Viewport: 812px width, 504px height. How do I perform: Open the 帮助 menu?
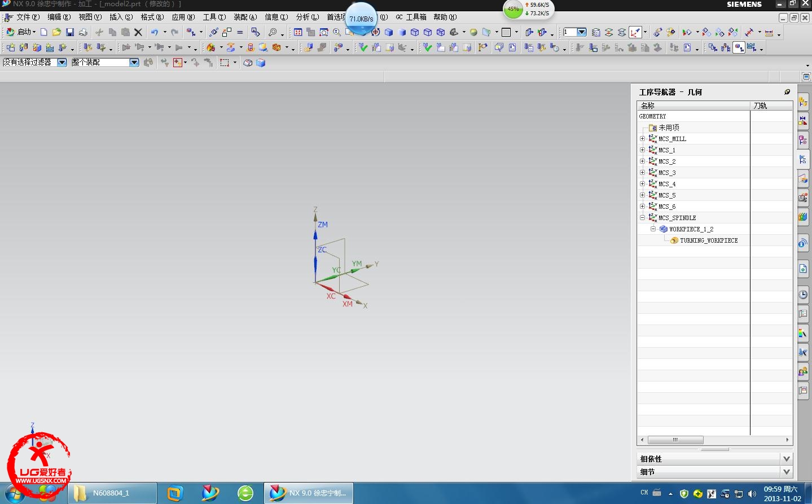pyautogui.click(x=445, y=17)
